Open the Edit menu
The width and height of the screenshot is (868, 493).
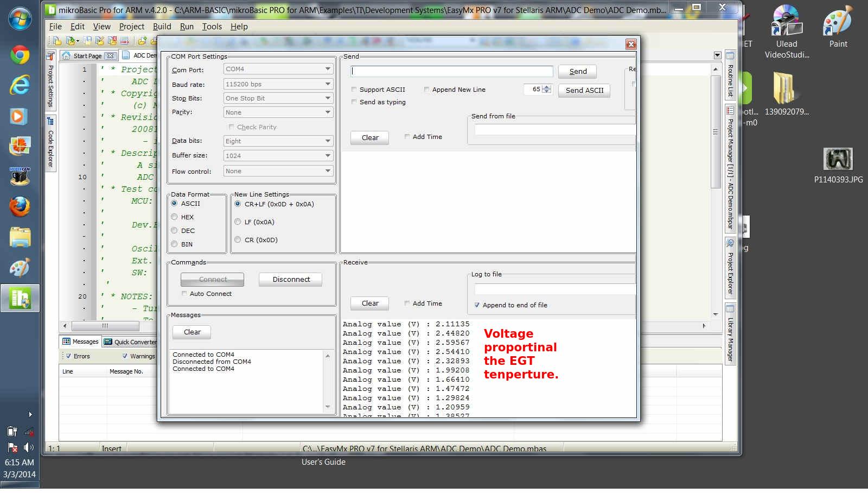pos(78,27)
